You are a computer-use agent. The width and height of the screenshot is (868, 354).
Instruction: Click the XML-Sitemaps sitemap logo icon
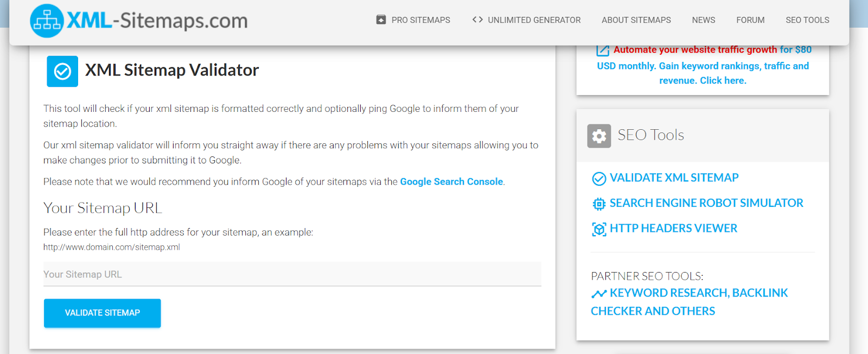[x=47, y=21]
